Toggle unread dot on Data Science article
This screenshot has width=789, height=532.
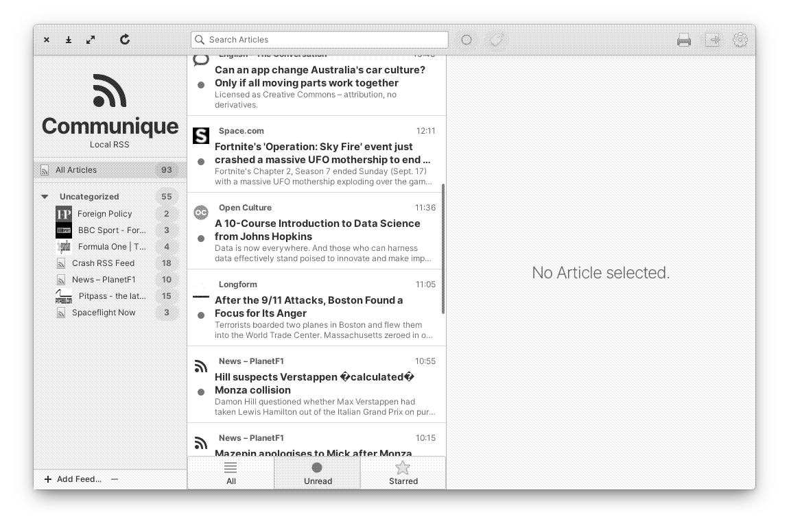pyautogui.click(x=201, y=239)
